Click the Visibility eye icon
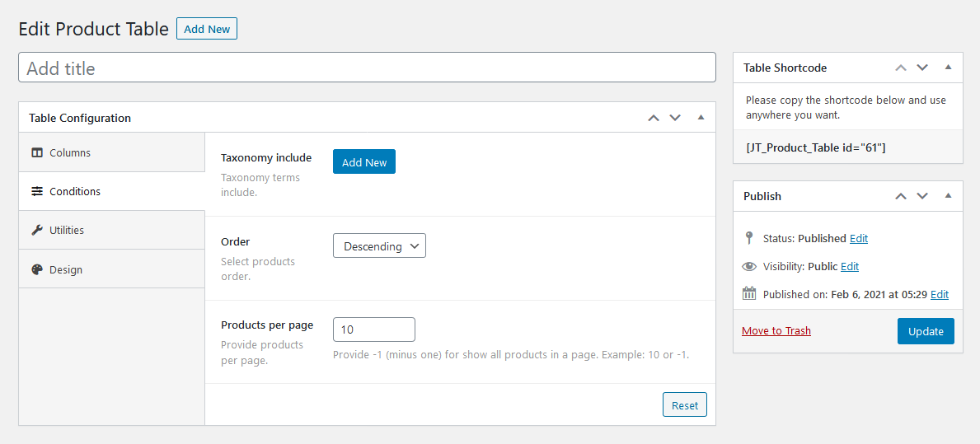980x444 pixels. point(748,266)
